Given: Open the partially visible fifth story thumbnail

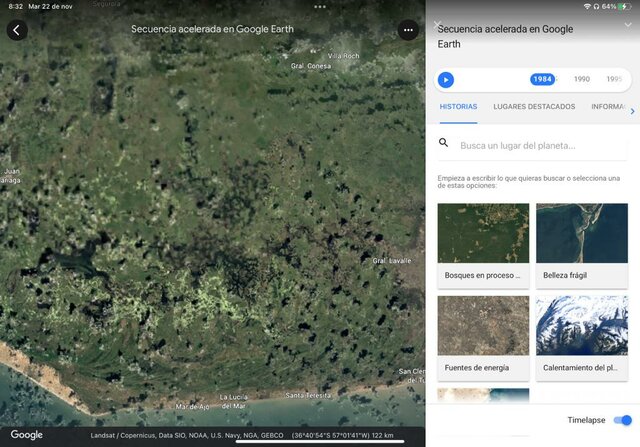Looking at the screenshot, I should coord(483,395).
